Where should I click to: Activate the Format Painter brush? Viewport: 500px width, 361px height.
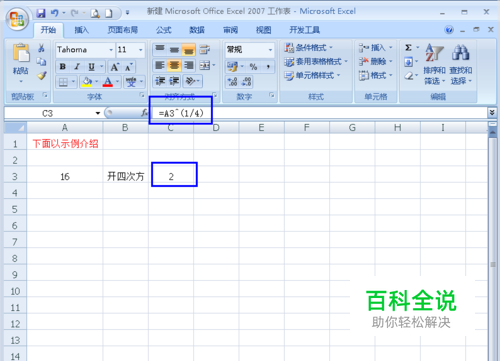(41, 76)
